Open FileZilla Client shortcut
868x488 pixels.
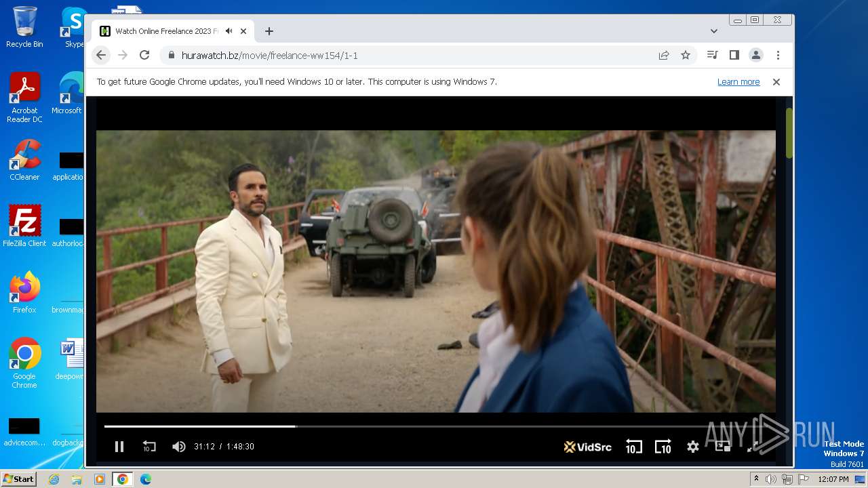tap(24, 226)
